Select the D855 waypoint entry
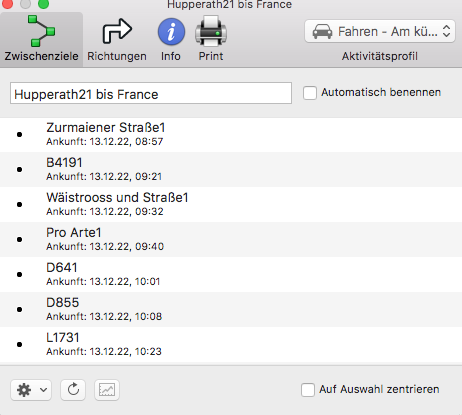Screen dimensions: 462x415 click(231, 310)
